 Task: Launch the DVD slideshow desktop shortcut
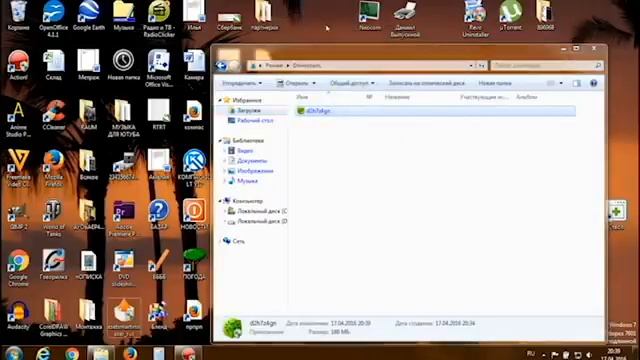pos(124,268)
